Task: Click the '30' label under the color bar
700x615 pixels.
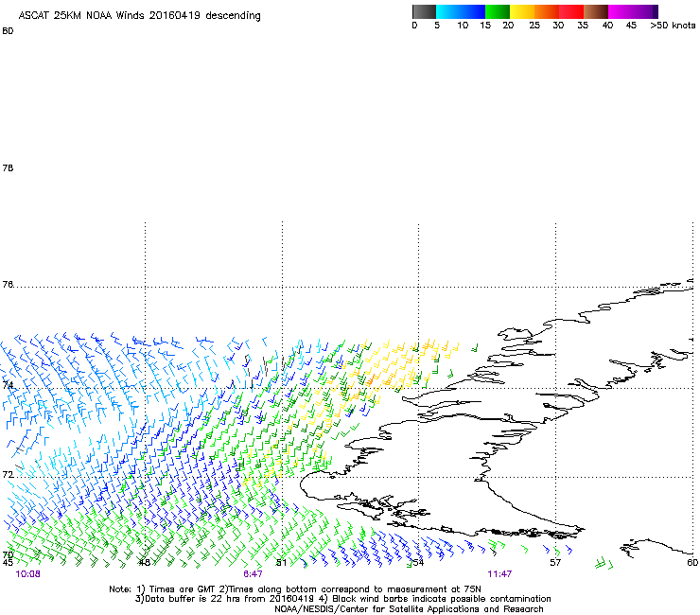Action: (x=558, y=26)
